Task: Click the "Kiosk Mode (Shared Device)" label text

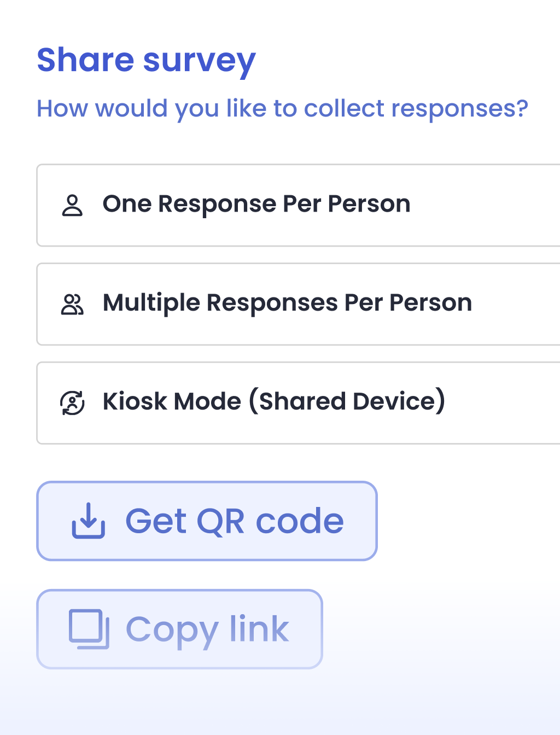Action: pos(274,401)
